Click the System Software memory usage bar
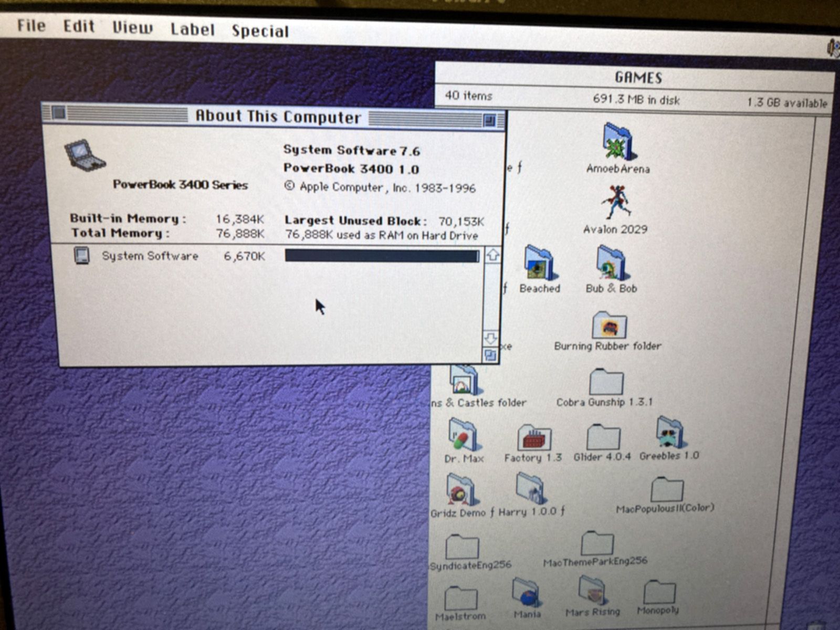Screen dimensions: 840x630 382,256
